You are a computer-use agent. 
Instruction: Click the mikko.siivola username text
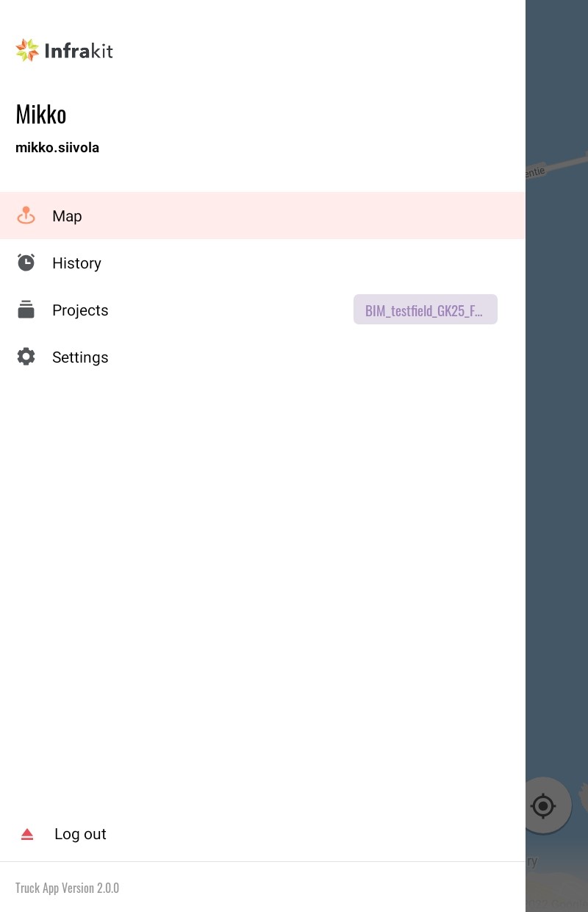tap(57, 148)
